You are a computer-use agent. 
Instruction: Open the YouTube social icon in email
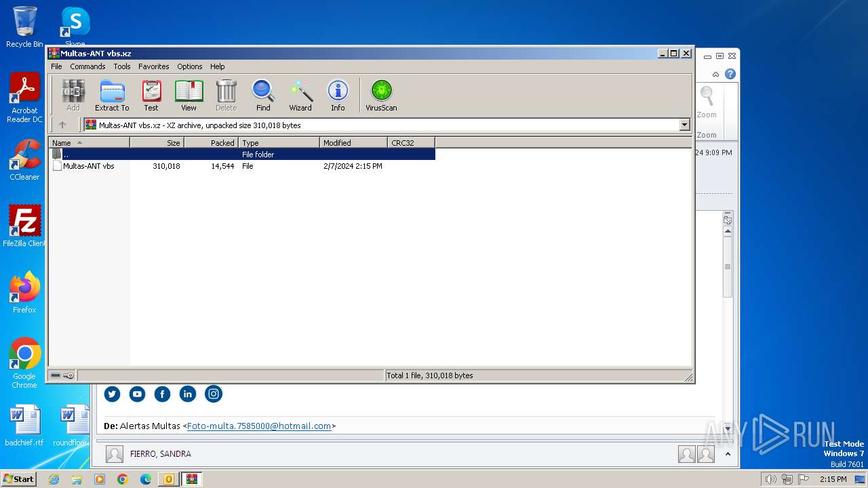(137, 394)
